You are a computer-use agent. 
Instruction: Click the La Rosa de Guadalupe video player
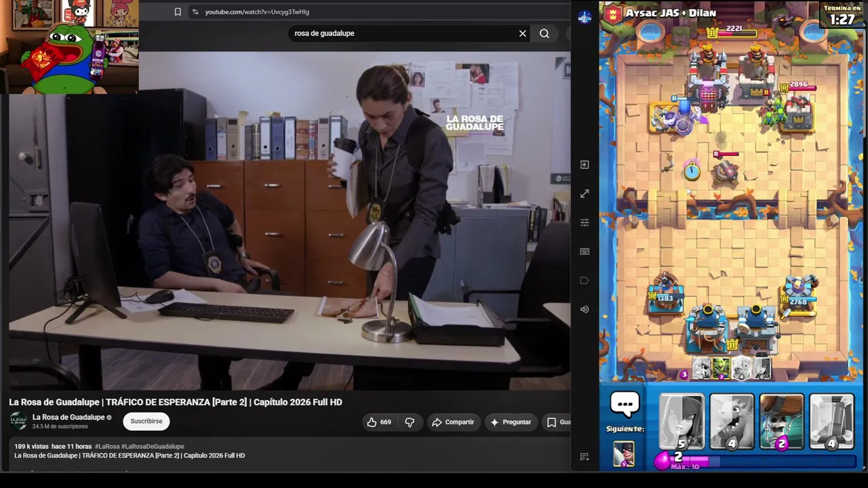coord(290,221)
